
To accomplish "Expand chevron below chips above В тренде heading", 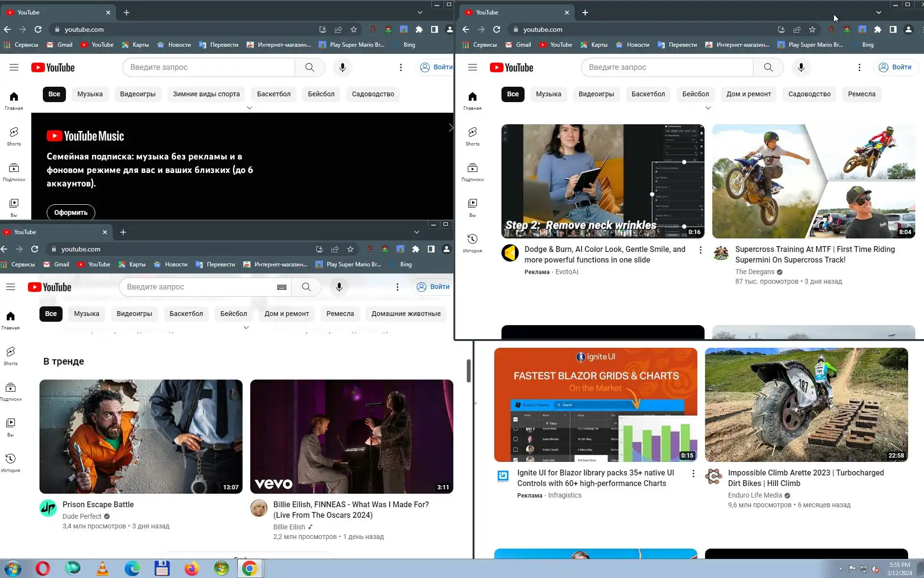I will [246, 328].
